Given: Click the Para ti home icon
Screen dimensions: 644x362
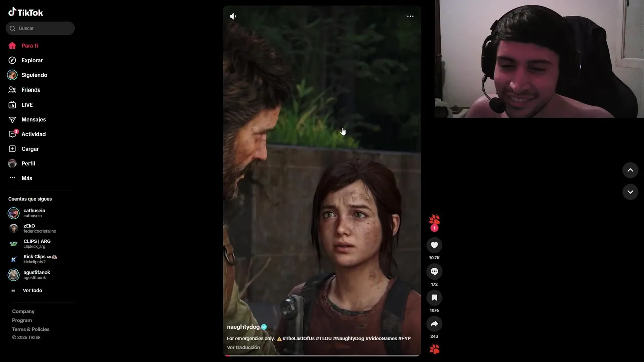Looking at the screenshot, I should 12,46.
